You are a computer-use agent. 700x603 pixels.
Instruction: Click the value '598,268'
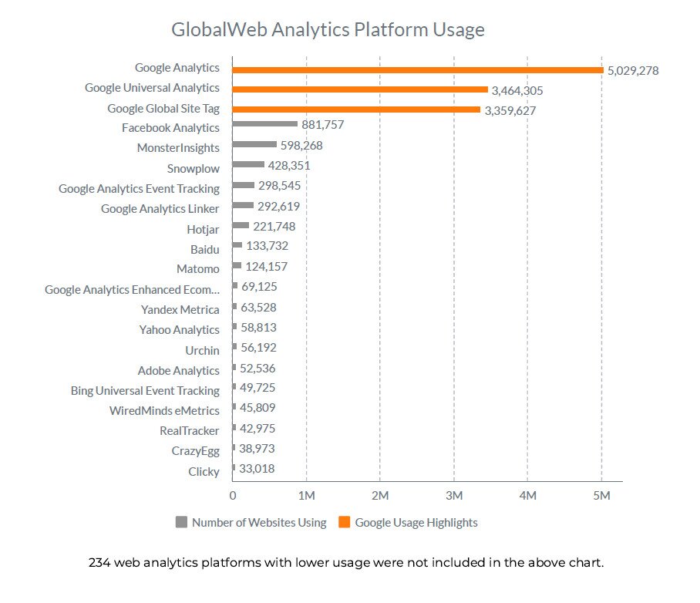pyautogui.click(x=301, y=146)
